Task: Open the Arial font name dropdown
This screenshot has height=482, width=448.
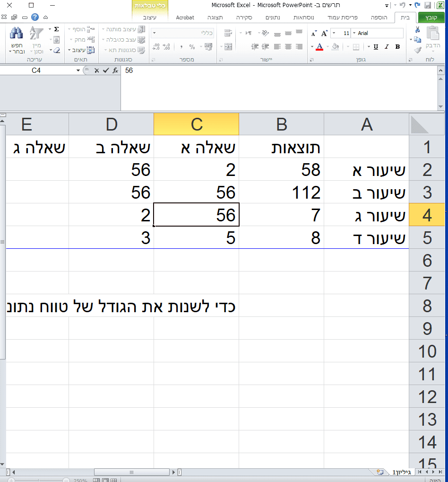Action: tap(354, 33)
